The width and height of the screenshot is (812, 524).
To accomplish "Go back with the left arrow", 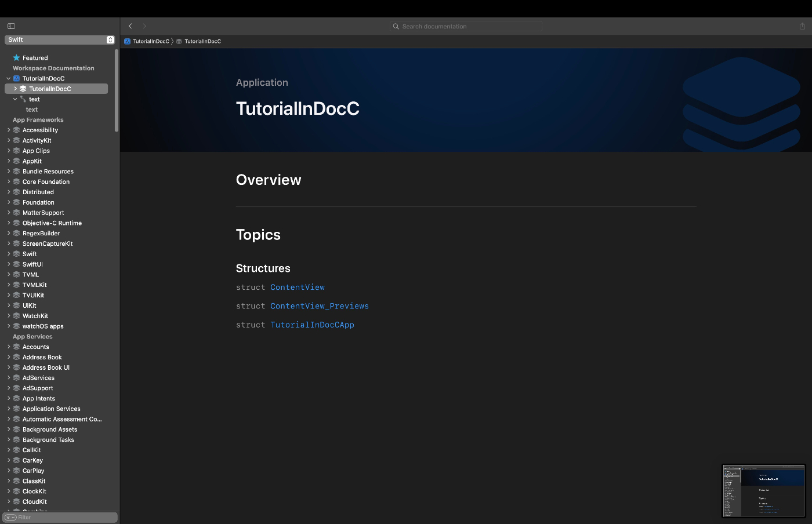I will click(x=130, y=26).
